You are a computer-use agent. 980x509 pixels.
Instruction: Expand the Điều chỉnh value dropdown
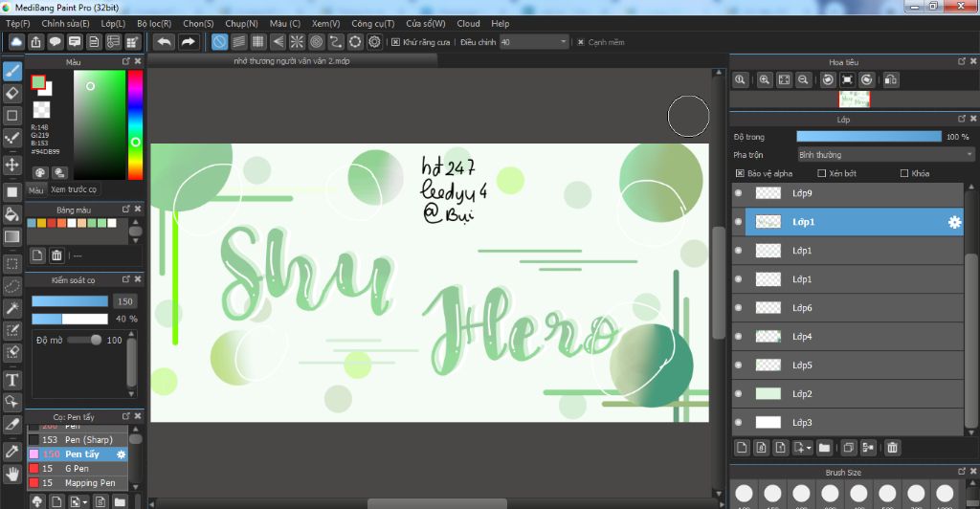click(x=564, y=42)
